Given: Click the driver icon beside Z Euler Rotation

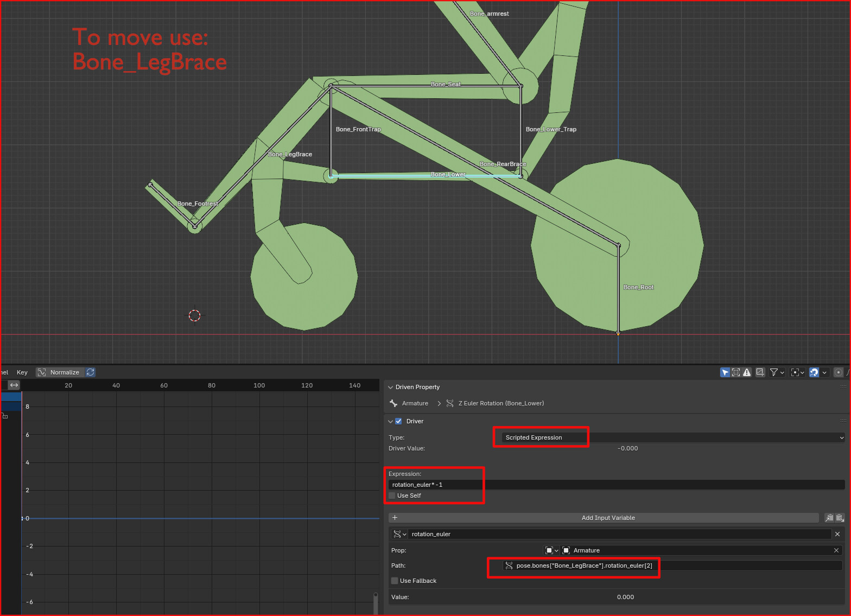Looking at the screenshot, I should [450, 403].
